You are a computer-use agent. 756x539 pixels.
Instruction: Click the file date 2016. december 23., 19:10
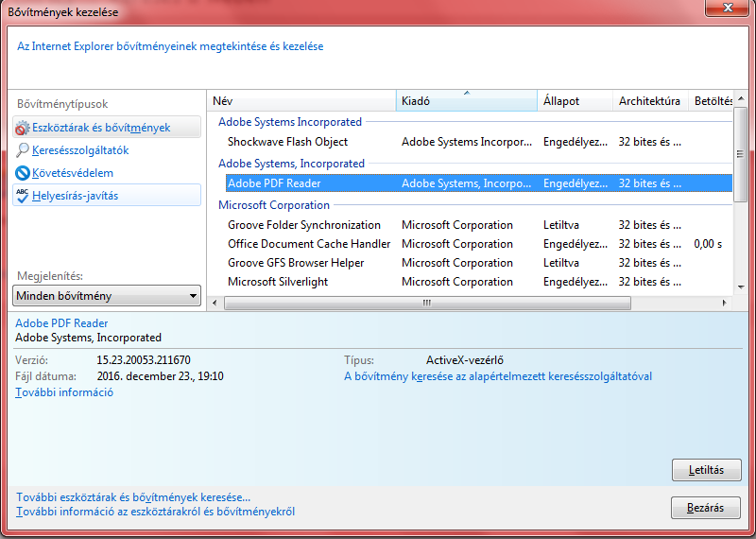160,376
